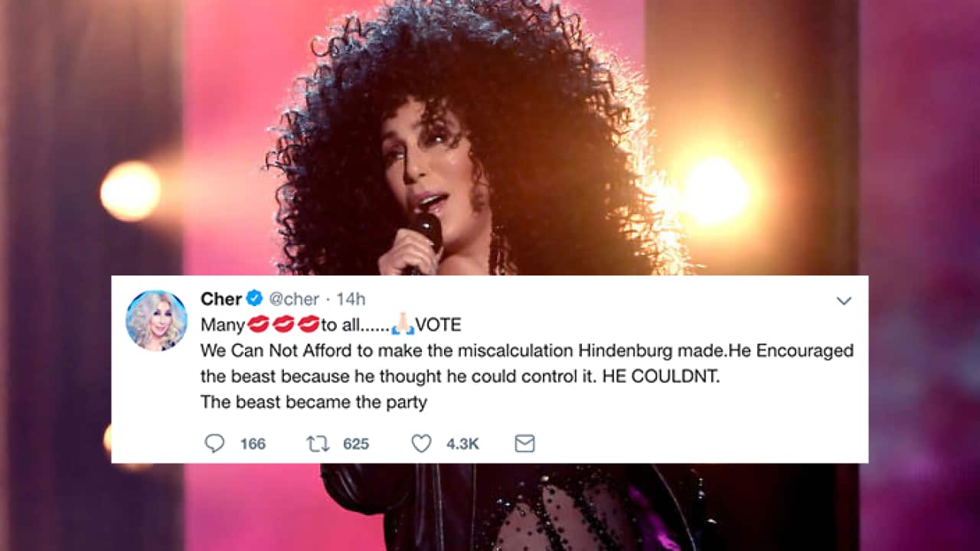Click the word VOTE in the tweet
Screen dimensions: 980x551
438,325
